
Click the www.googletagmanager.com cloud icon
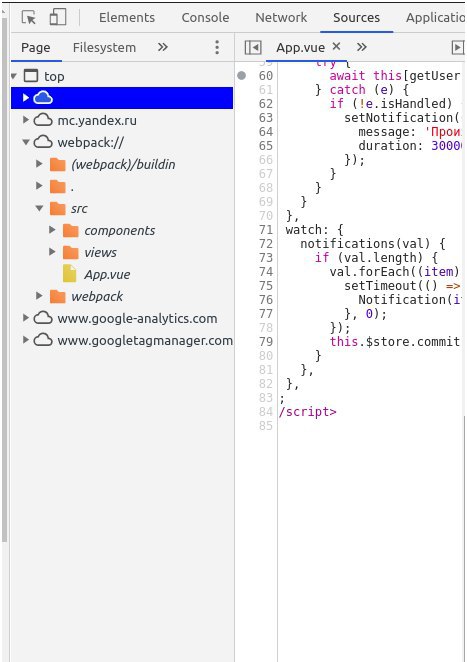click(43, 340)
